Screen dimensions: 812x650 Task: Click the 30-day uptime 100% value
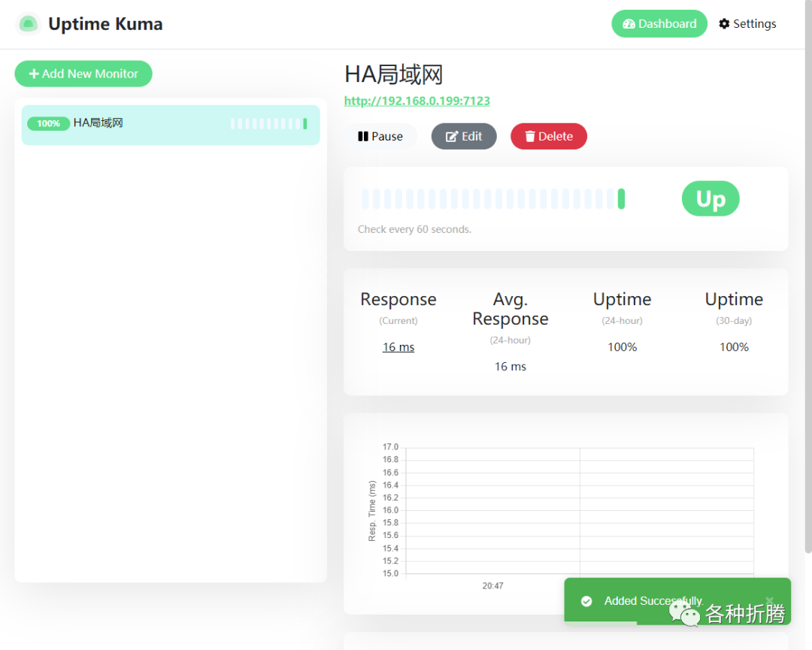click(x=734, y=346)
